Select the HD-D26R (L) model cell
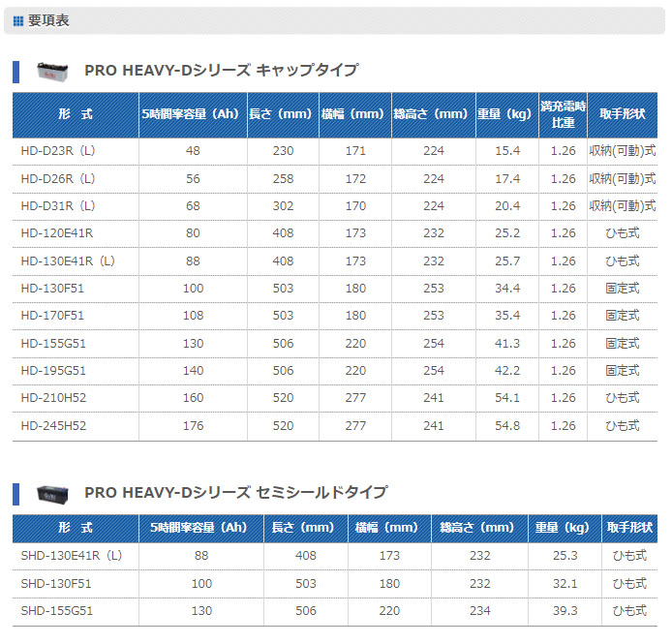Screen dimensions: 672x644 (x=76, y=179)
